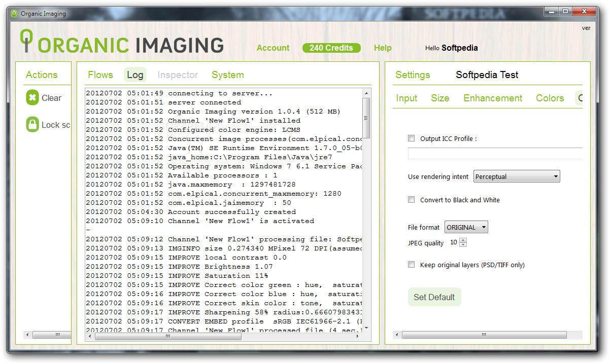Open the rendering intent Perceptual dropdown
610x364 pixels.
point(517,177)
